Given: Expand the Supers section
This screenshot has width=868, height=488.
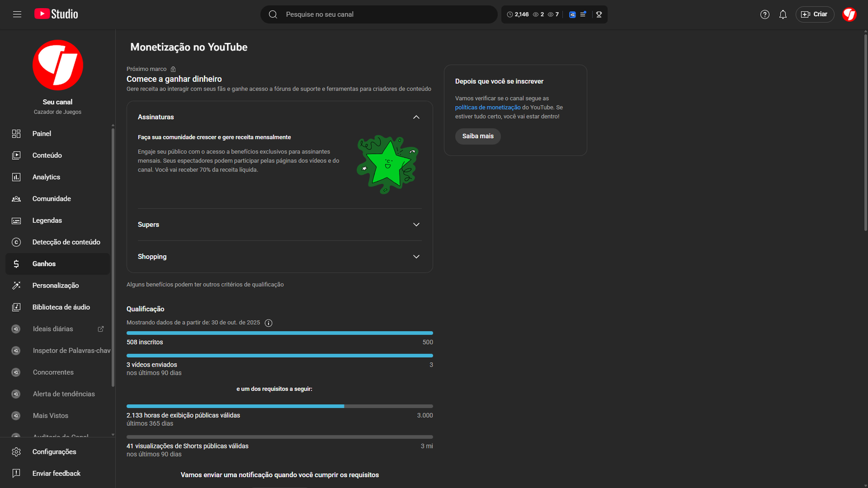Looking at the screenshot, I should [416, 224].
